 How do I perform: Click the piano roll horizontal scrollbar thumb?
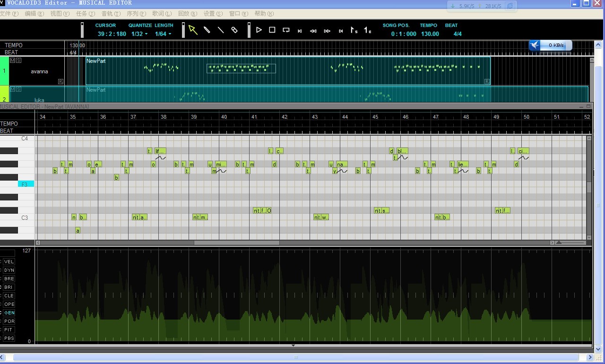236,243
